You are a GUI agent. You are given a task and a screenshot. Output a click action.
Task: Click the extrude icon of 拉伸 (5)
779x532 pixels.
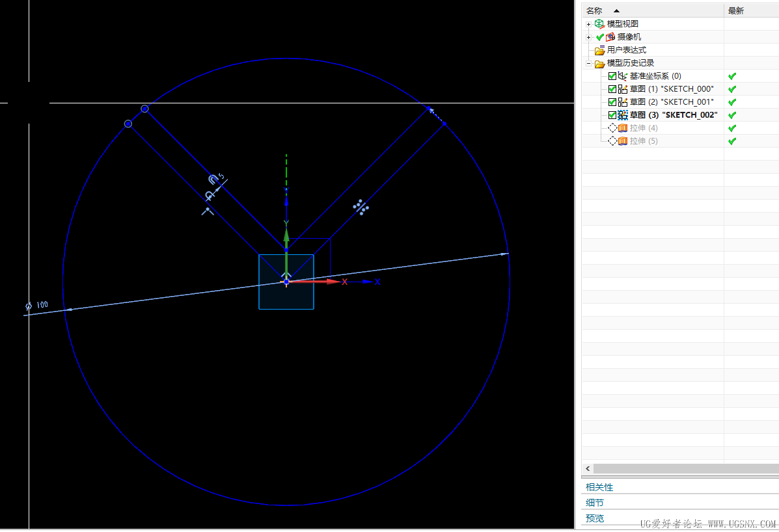[623, 141]
